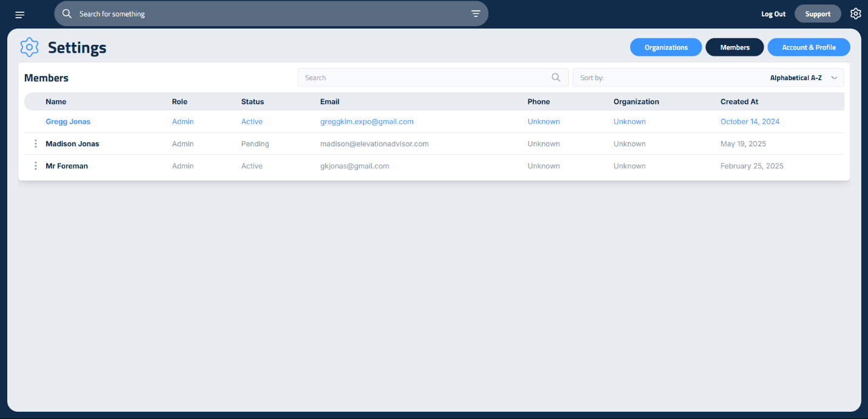Open the three-dot menu for Madison Jonas

pyautogui.click(x=36, y=144)
